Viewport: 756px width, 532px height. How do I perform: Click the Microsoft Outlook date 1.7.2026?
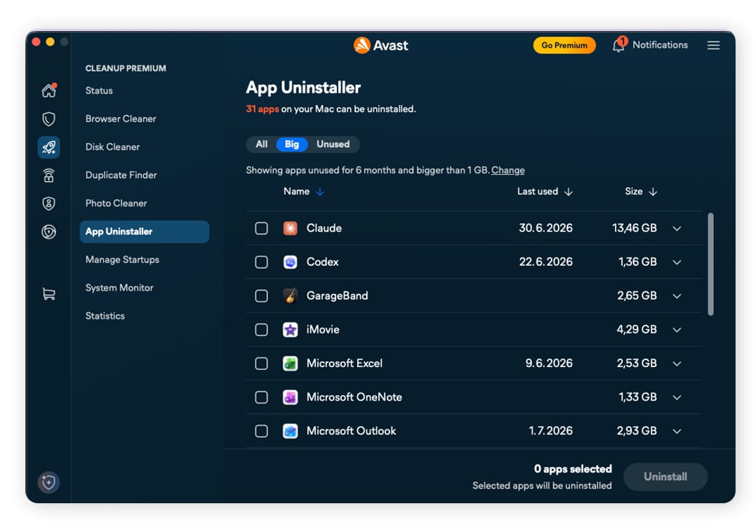coord(550,431)
